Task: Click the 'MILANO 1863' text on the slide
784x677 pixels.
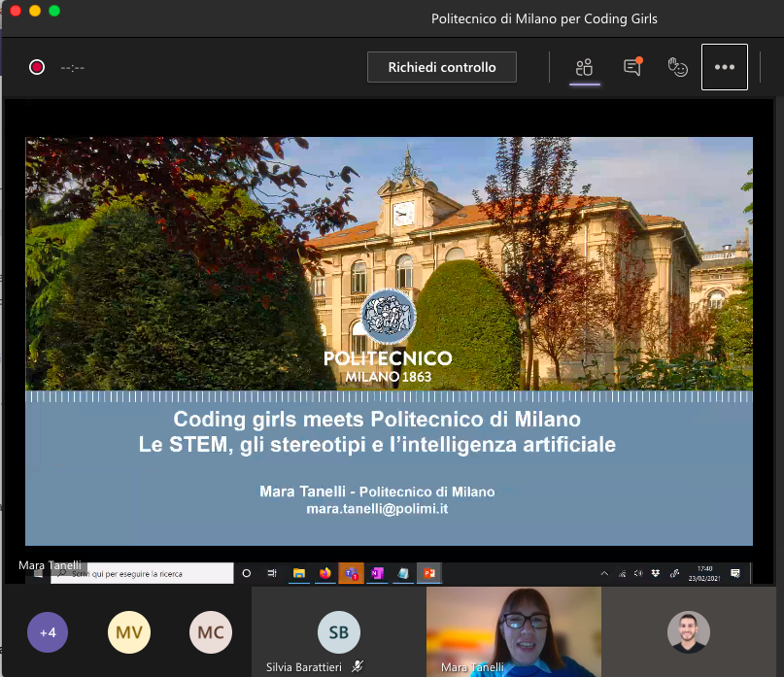Action: point(388,377)
